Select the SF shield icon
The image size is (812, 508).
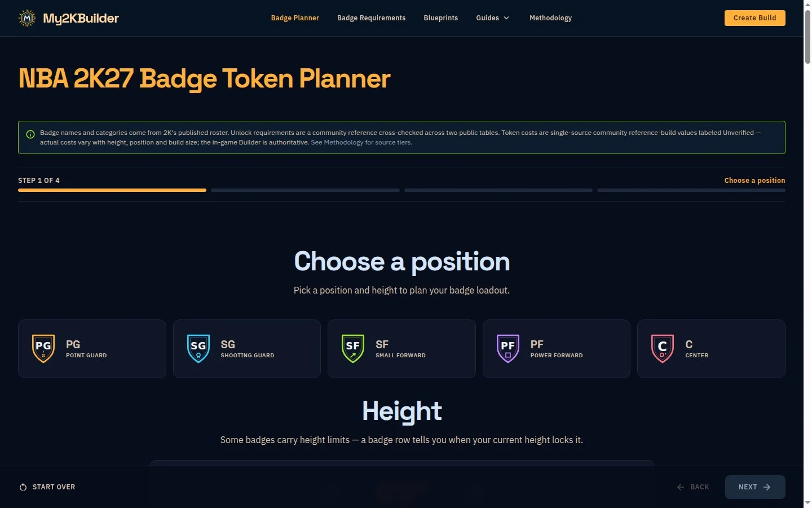[353, 349]
